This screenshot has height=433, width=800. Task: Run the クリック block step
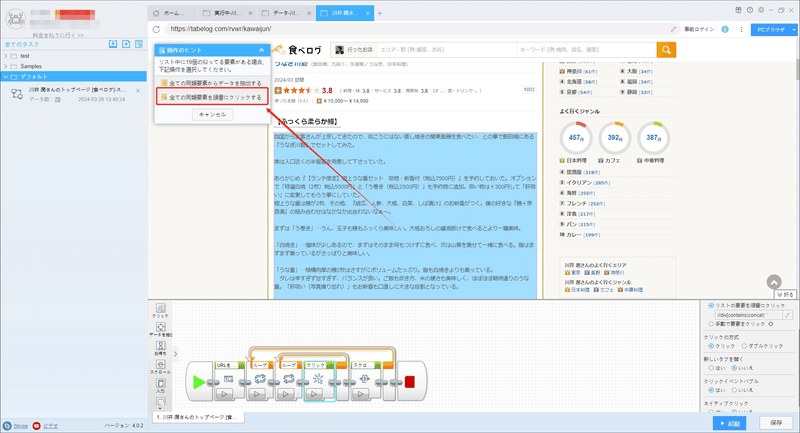pyautogui.click(x=314, y=394)
